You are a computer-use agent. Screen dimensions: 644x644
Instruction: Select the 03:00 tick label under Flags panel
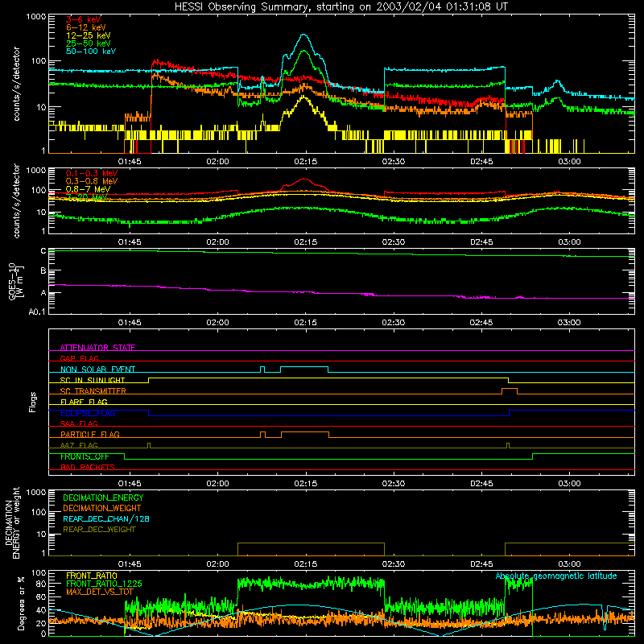coord(569,484)
